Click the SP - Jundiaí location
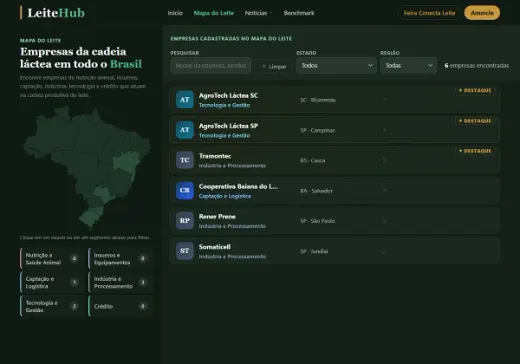The height and width of the screenshot is (364, 520). [314, 251]
